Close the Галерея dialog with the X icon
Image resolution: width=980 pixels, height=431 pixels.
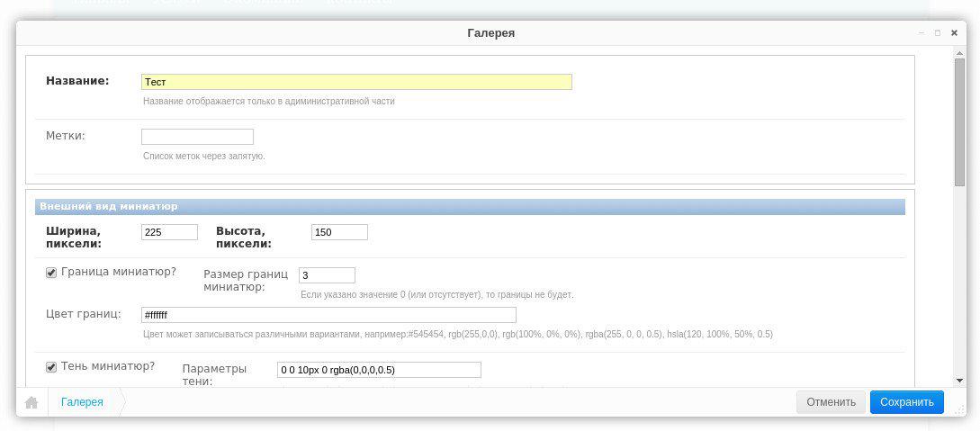coord(954,33)
